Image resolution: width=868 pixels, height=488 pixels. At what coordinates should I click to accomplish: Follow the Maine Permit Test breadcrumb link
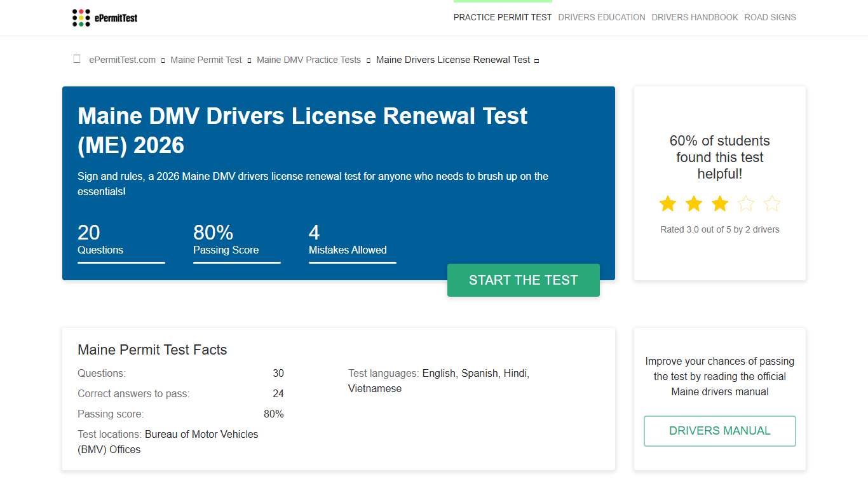click(x=206, y=60)
